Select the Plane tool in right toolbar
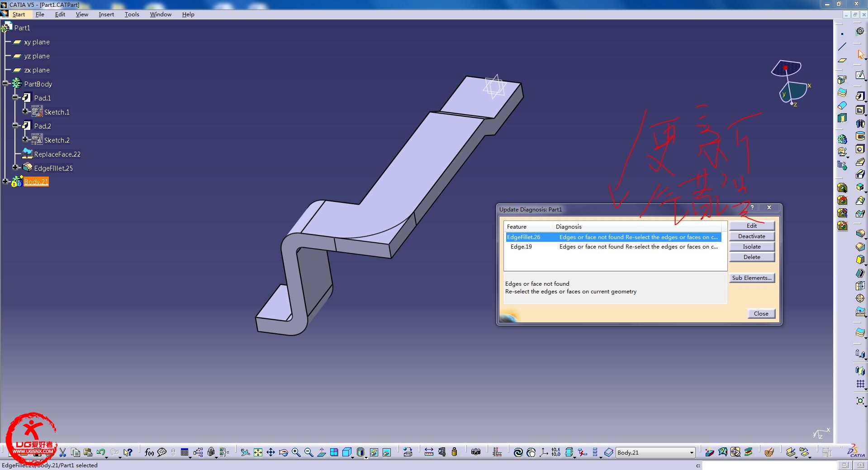Viewport: 868px width, 470px height. coord(842,60)
